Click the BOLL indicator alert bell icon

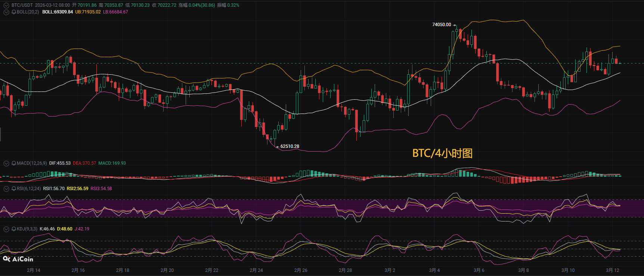click(14, 12)
